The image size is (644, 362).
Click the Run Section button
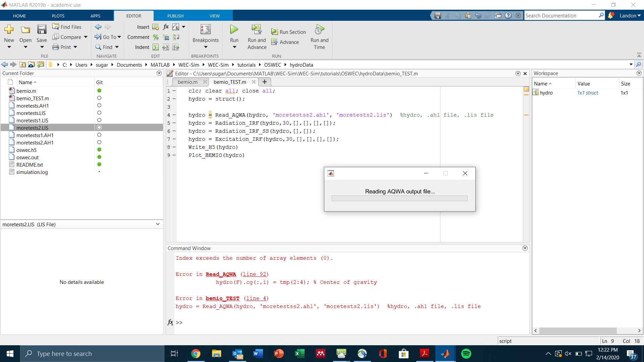[289, 32]
